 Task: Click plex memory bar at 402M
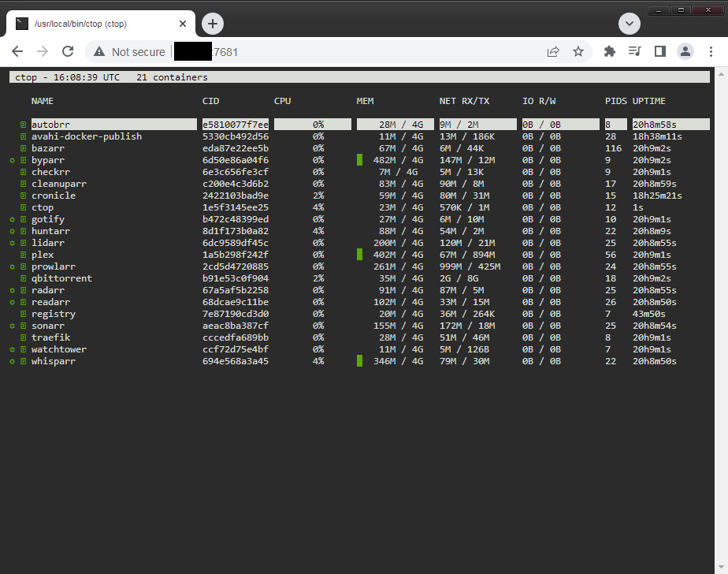click(x=360, y=255)
